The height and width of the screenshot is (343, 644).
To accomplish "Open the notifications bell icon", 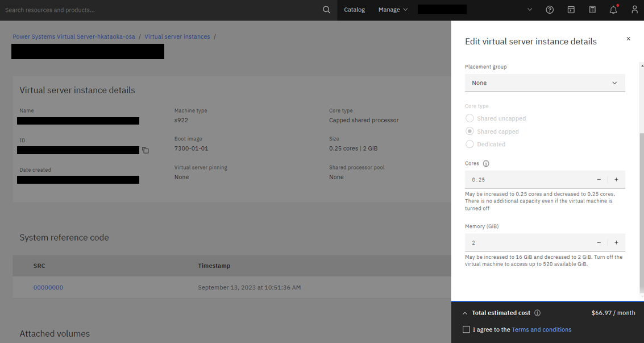I will 613,10.
